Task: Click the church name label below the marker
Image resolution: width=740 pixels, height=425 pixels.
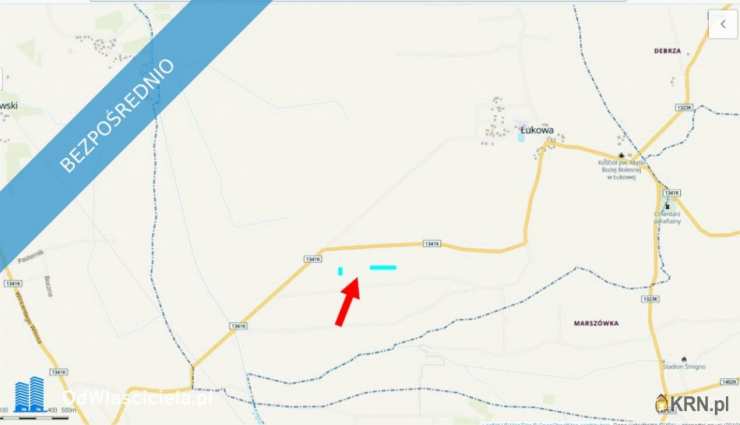Action: (621, 170)
